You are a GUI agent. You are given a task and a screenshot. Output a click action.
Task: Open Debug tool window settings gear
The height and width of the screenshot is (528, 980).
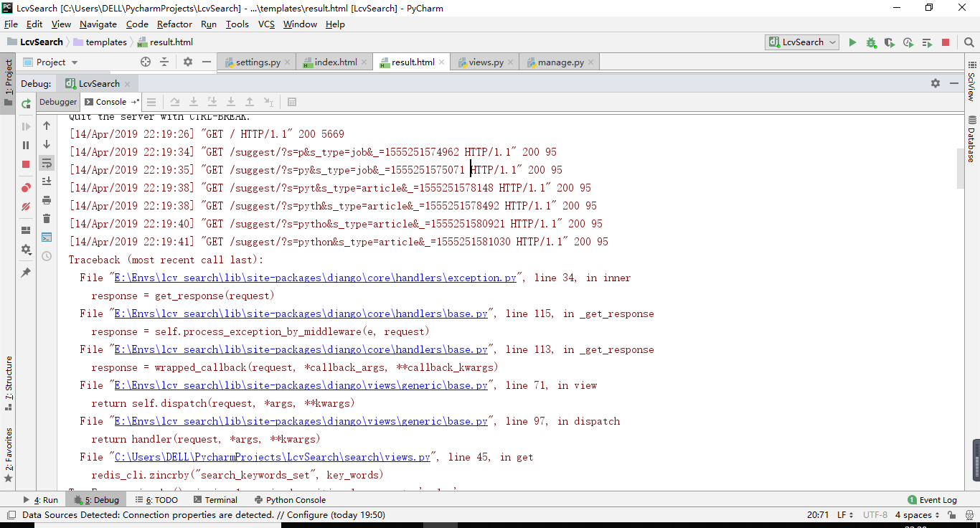tap(936, 83)
